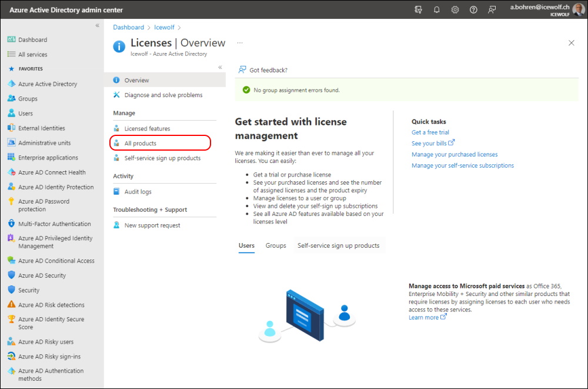Click the Users sidebar icon
This screenshot has height=389, width=588.
[11, 113]
